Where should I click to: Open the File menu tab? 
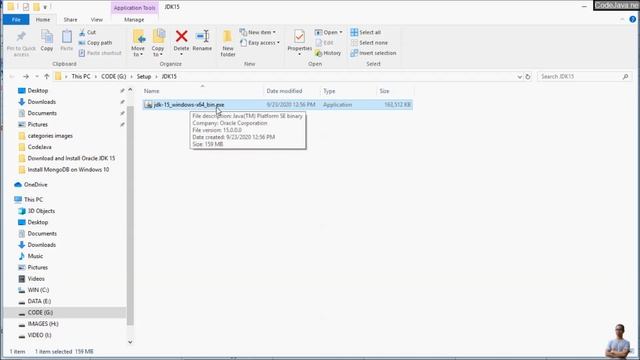(16, 20)
